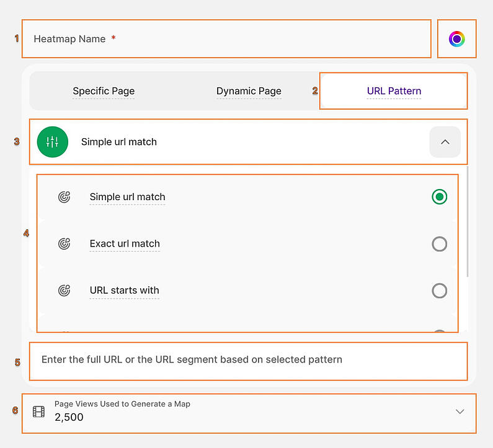Screen dimensions: 493x448
Task: Click the Simple url match dropdown header text
Action: click(119, 142)
